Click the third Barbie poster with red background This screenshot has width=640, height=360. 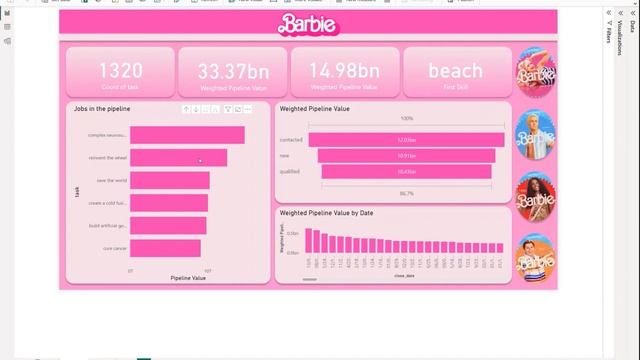click(536, 197)
